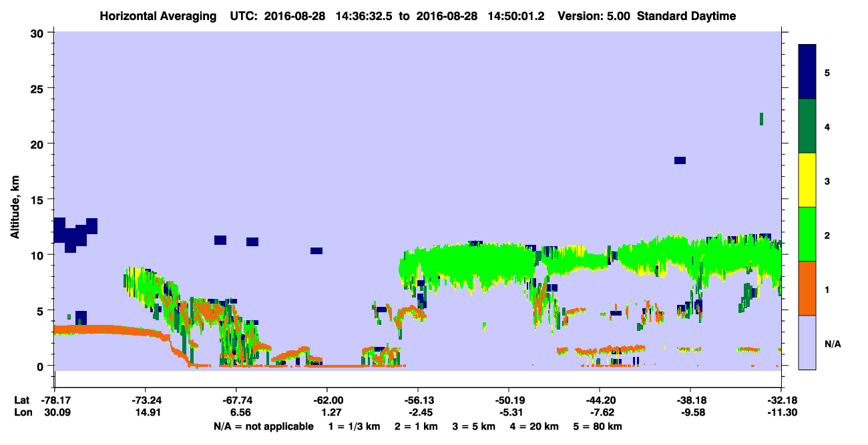This screenshot has width=868, height=445.
Task: Click the legend label '5'
Action: (827, 72)
